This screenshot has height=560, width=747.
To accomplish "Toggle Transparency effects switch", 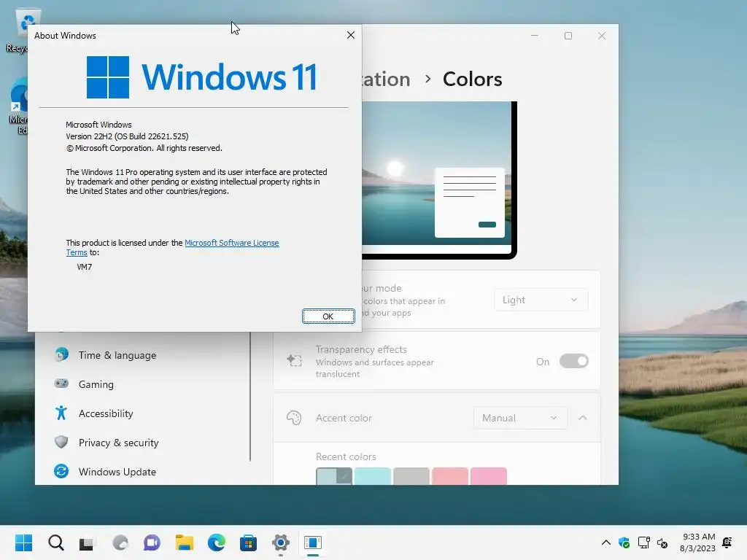I will pos(573,362).
